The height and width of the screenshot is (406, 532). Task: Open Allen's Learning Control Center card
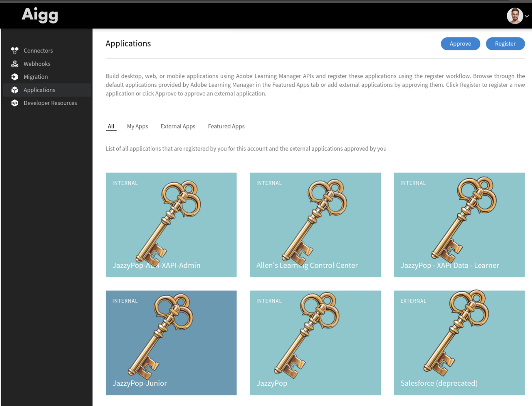pos(315,225)
